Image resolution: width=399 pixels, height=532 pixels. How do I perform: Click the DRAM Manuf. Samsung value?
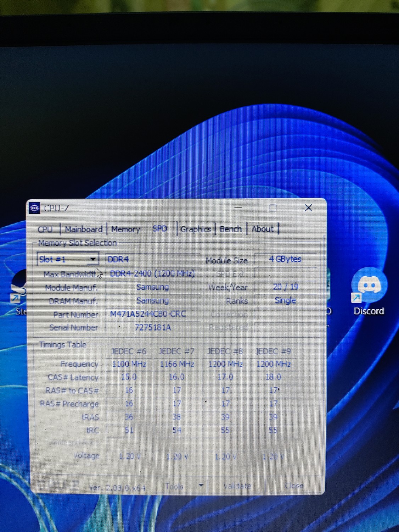click(x=152, y=300)
